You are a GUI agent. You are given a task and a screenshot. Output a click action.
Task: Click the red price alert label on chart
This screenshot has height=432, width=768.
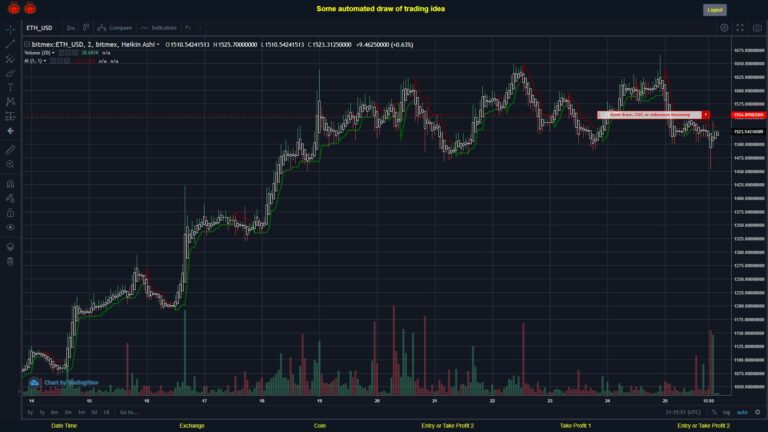coord(649,115)
